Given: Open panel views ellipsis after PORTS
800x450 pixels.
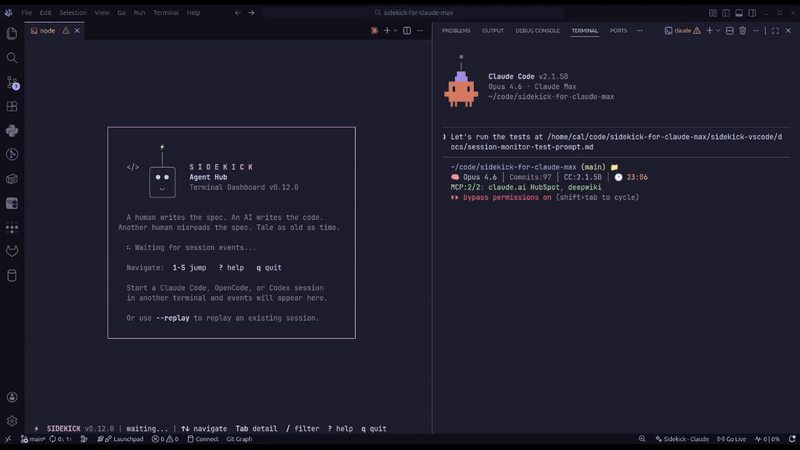Looking at the screenshot, I should 639,31.
